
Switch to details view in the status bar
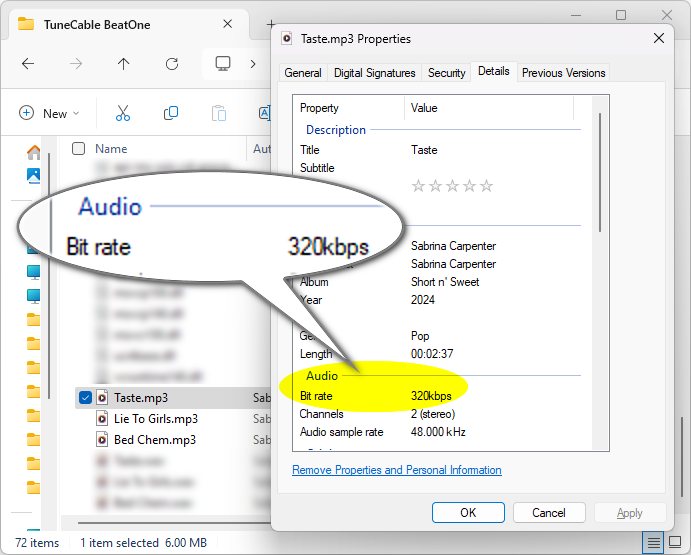point(654,542)
